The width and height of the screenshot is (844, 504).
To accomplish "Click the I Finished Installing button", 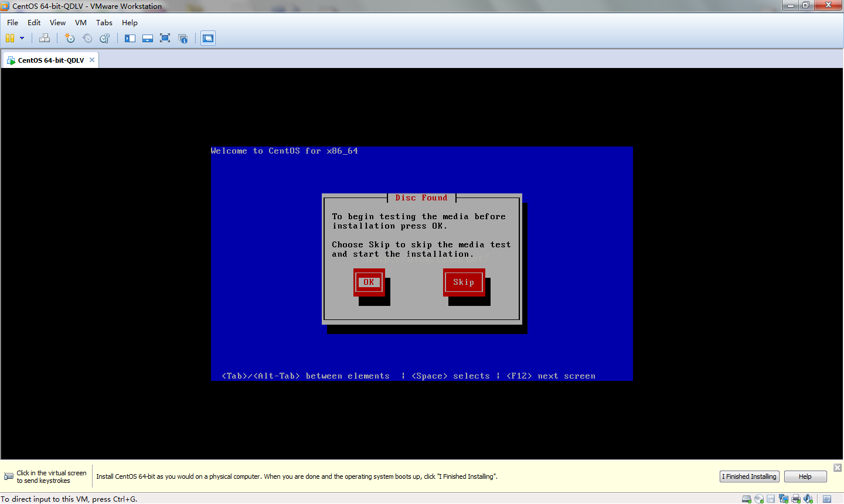I will tap(749, 476).
